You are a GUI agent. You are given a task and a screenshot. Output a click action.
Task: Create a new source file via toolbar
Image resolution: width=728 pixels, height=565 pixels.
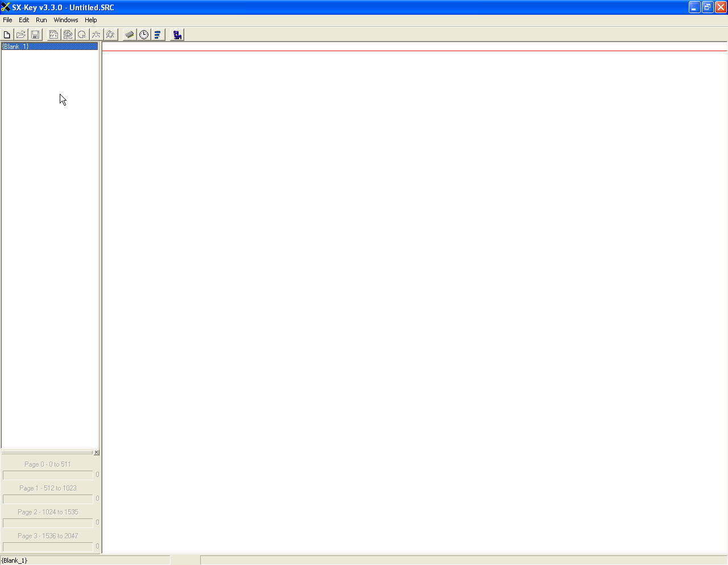coord(7,35)
